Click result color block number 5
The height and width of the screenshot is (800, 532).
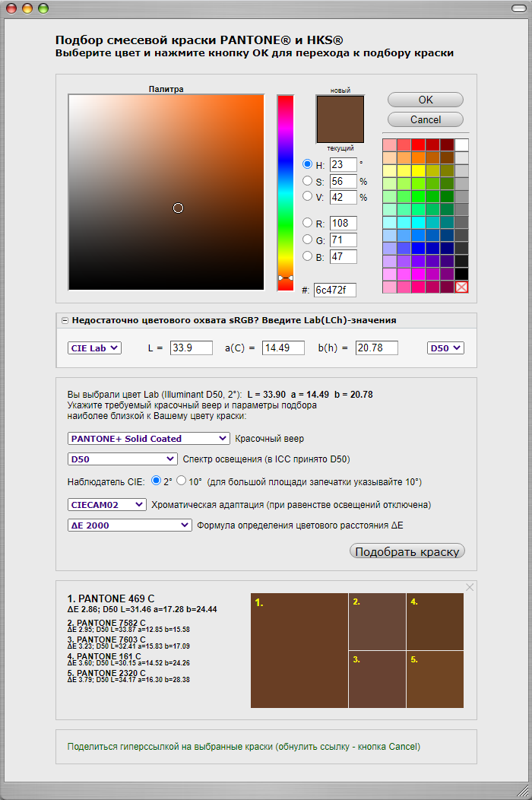pos(435,679)
